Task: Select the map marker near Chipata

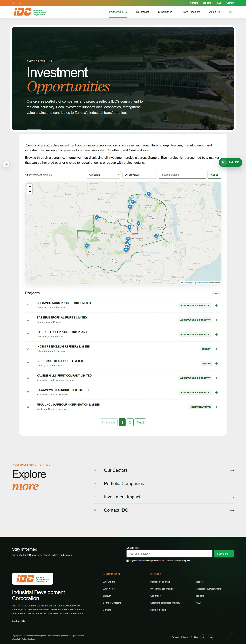Action: pyautogui.click(x=156, y=237)
